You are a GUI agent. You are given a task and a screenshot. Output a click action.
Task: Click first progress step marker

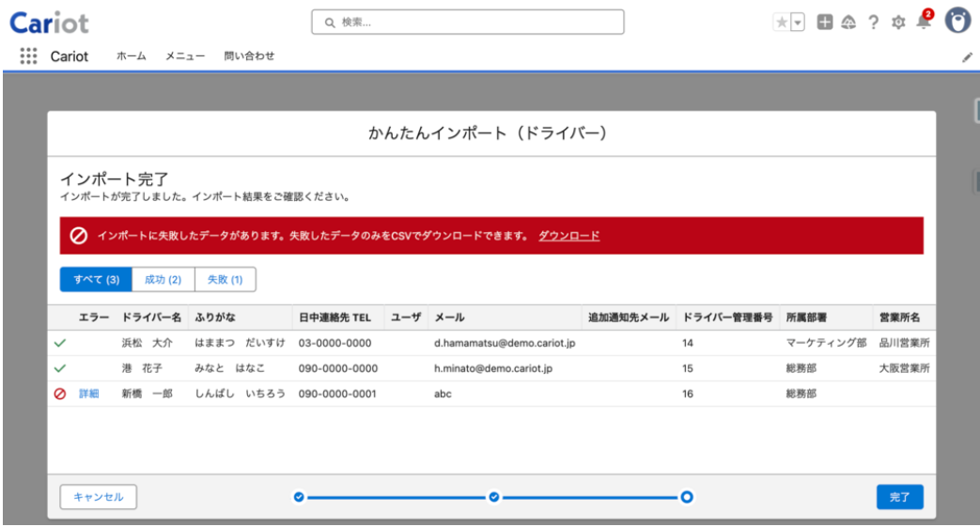pyautogui.click(x=299, y=497)
